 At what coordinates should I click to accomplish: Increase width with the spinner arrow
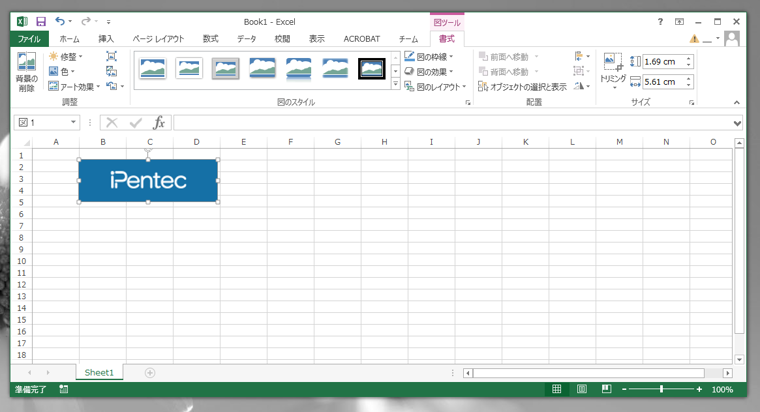tap(688, 79)
